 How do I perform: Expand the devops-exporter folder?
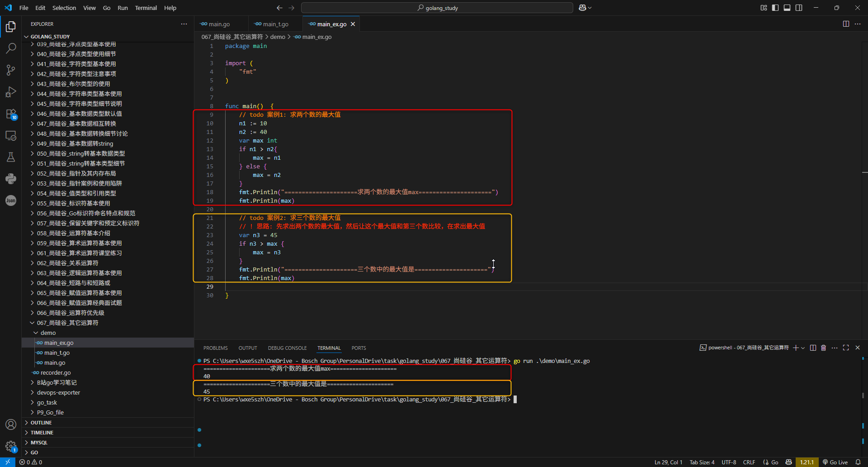pos(58,392)
